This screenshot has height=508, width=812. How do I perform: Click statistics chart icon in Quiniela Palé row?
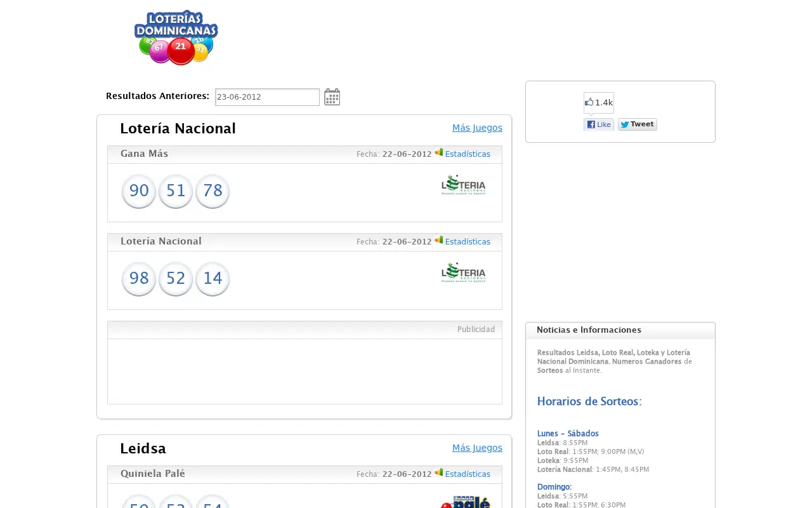[438, 472]
